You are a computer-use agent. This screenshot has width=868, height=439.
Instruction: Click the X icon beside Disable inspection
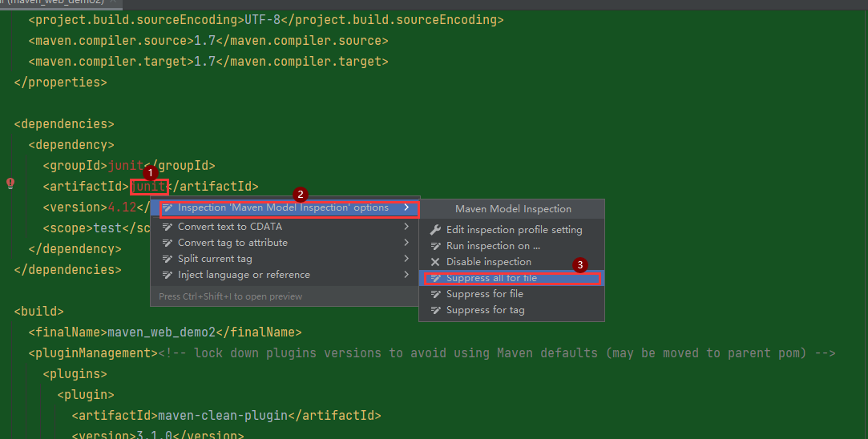pos(435,262)
